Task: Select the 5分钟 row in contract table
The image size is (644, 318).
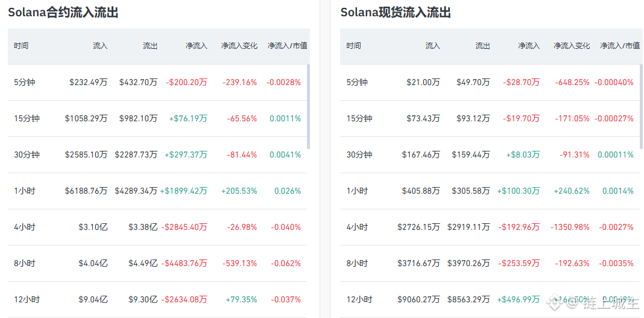Action: [25, 82]
